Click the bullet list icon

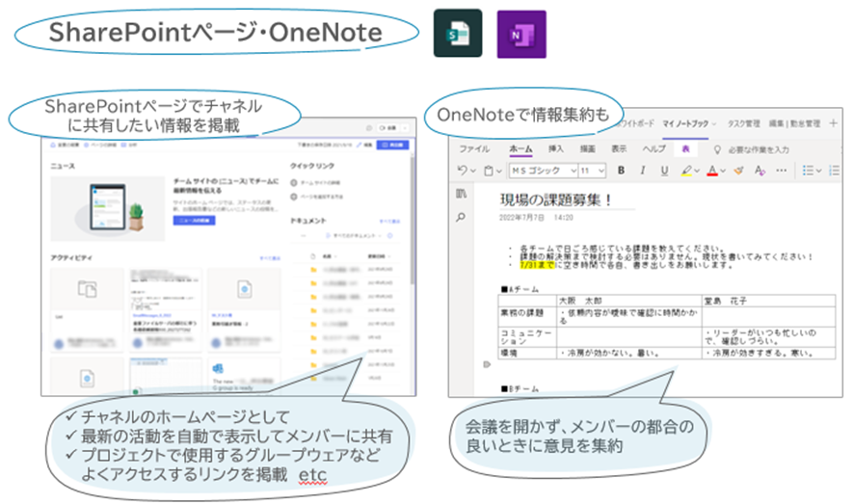[x=808, y=171]
